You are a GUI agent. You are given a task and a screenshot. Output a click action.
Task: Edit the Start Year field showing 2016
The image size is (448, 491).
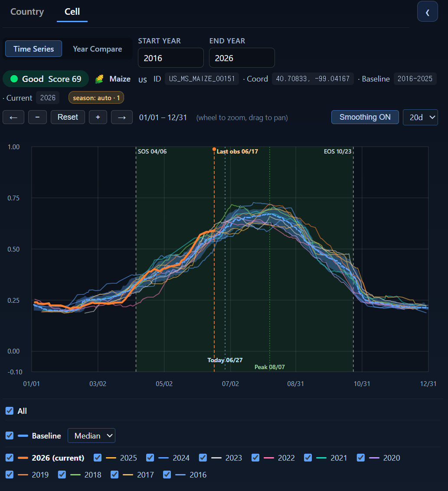[171, 58]
